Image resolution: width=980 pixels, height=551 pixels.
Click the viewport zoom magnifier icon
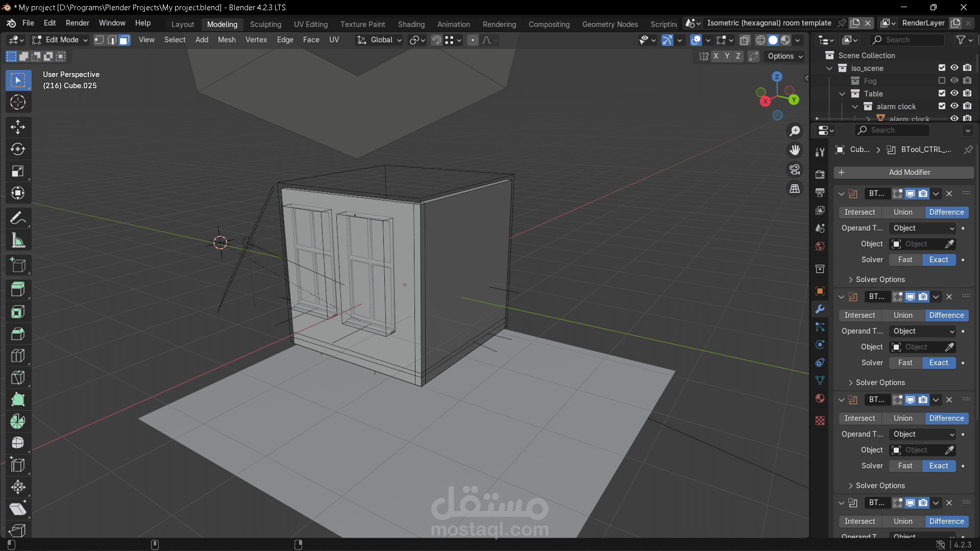click(x=795, y=131)
